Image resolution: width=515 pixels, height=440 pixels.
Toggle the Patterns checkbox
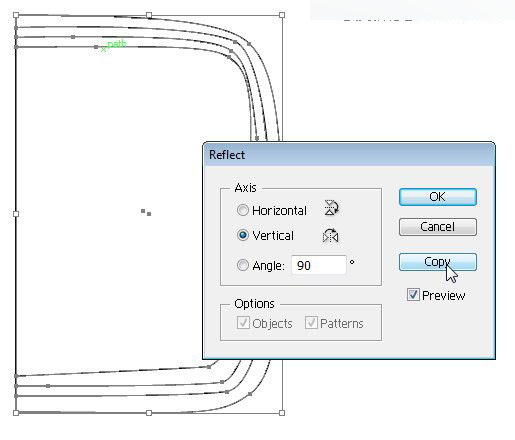coord(311,323)
